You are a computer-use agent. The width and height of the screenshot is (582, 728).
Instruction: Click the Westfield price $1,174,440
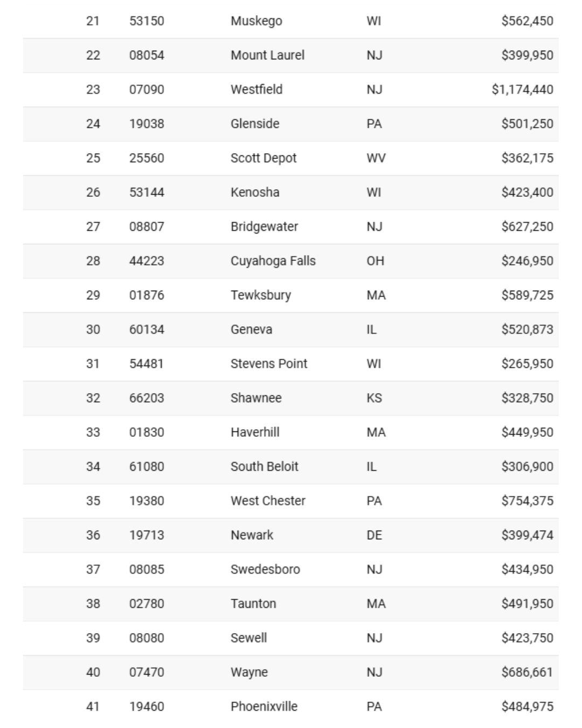(522, 90)
